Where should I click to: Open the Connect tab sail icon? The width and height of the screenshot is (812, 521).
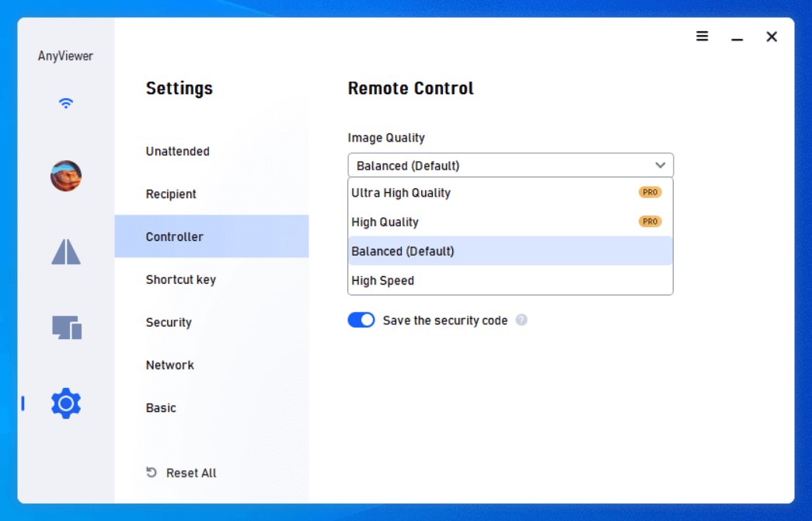click(x=66, y=251)
